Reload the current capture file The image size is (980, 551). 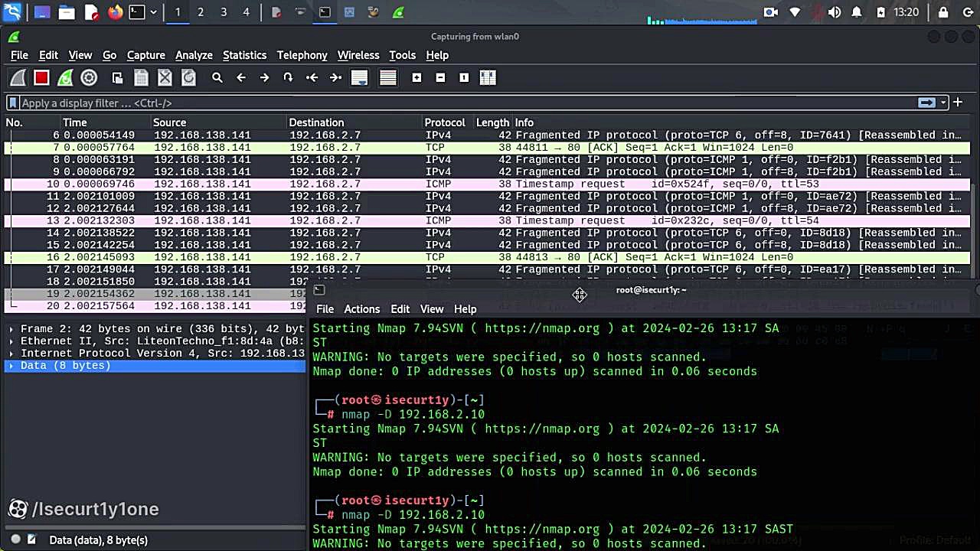tap(189, 77)
